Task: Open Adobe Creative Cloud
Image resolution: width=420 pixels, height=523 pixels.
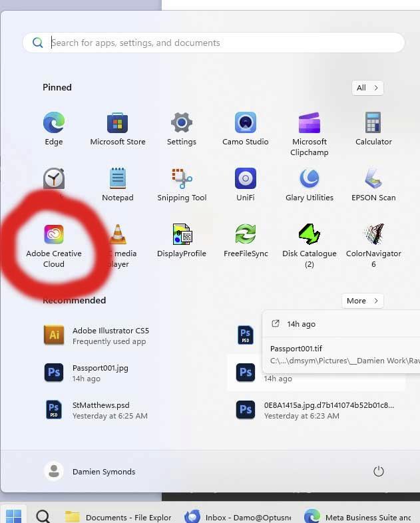Action: point(54,246)
